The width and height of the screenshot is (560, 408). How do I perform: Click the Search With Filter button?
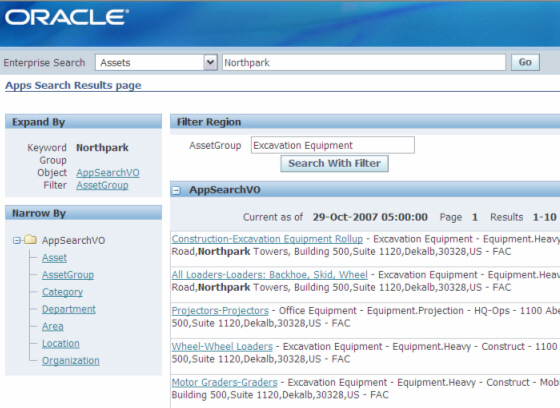point(334,163)
